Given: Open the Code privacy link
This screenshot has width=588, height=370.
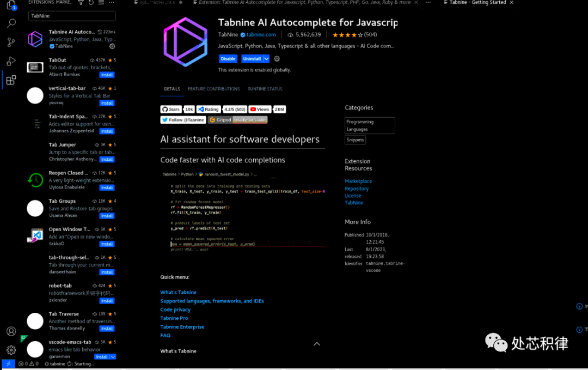Looking at the screenshot, I should pos(175,310).
